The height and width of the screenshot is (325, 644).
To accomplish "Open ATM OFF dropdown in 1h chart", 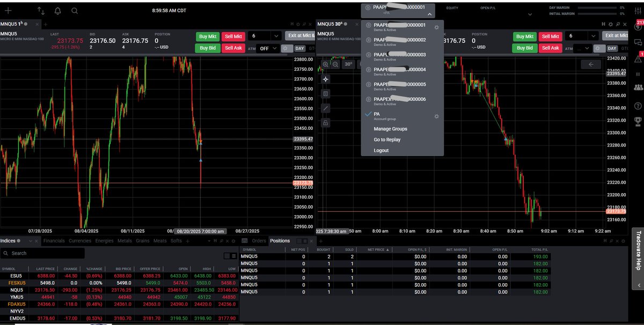I will click(x=268, y=48).
